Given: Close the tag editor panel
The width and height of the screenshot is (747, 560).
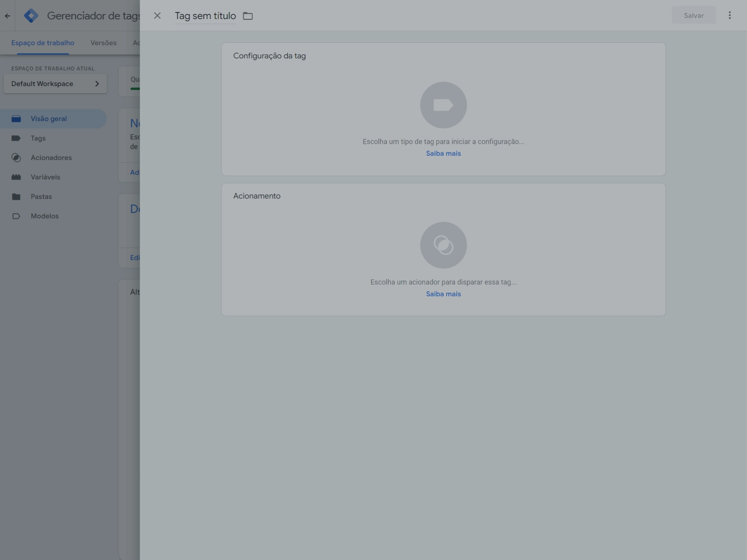Looking at the screenshot, I should (x=157, y=16).
